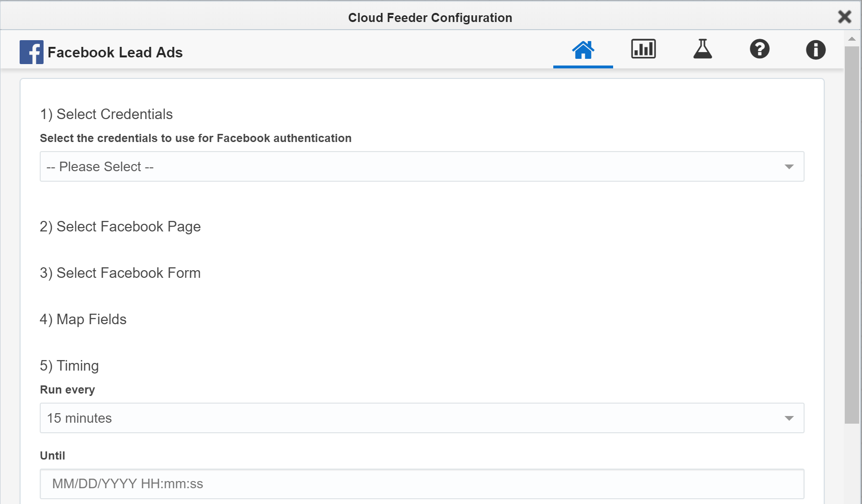Click the '2) Select Facebook Page' heading

point(120,227)
